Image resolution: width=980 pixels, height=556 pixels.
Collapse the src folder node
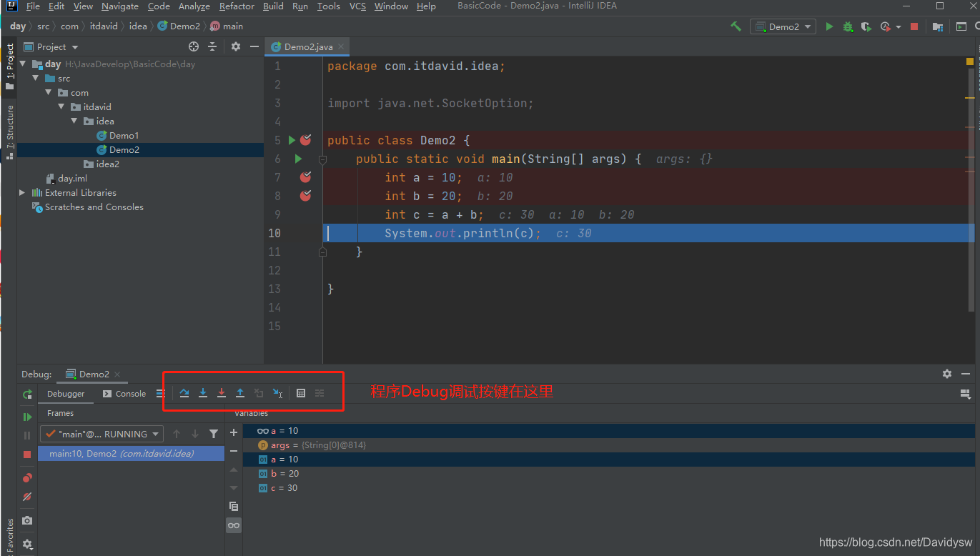(36, 78)
